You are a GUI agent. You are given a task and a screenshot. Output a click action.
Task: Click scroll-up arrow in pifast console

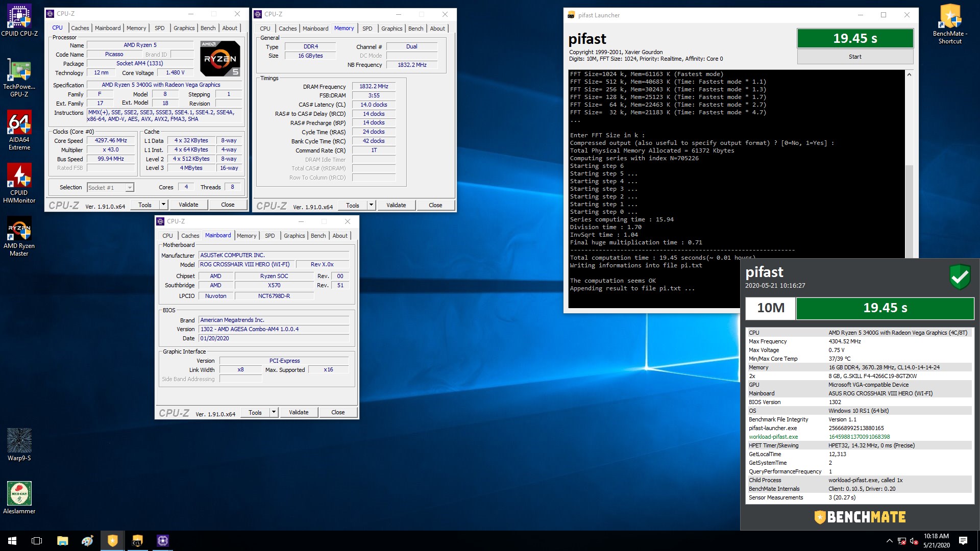[x=909, y=74]
